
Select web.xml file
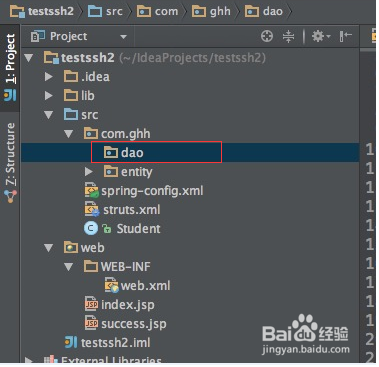(137, 286)
